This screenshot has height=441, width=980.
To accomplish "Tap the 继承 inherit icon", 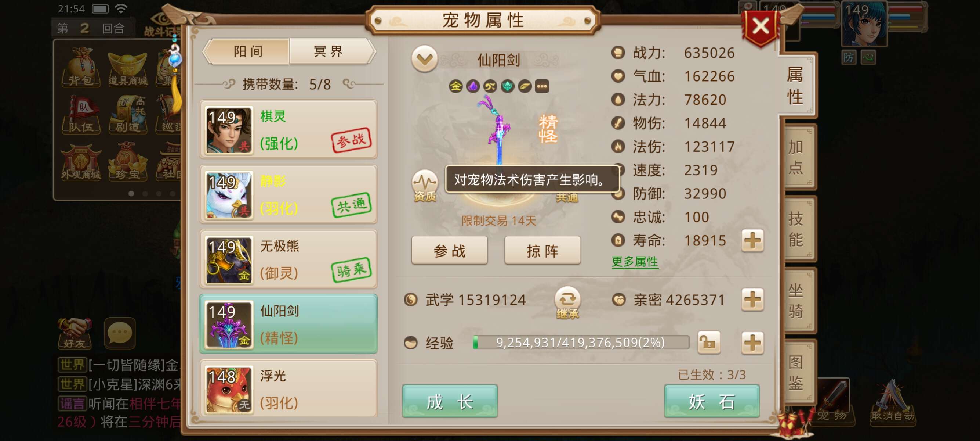I will 567,303.
